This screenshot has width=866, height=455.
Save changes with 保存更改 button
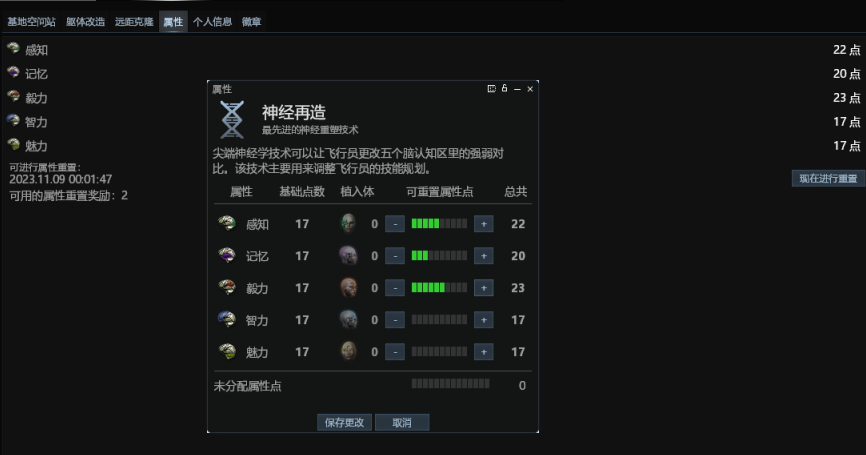click(x=344, y=422)
